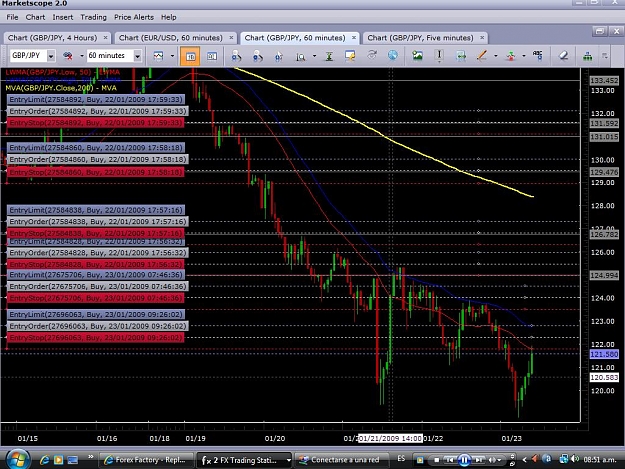Image resolution: width=625 pixels, height=469 pixels.
Task: Click the globe icon in toolbar
Action: (393, 55)
